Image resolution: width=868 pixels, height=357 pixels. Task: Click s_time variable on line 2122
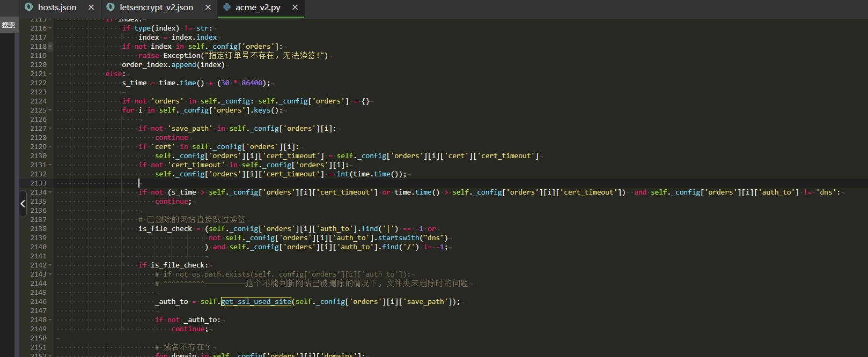[x=134, y=83]
